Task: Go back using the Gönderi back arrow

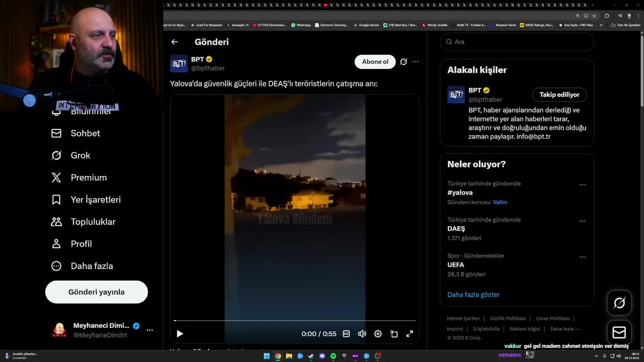Action: pyautogui.click(x=175, y=42)
